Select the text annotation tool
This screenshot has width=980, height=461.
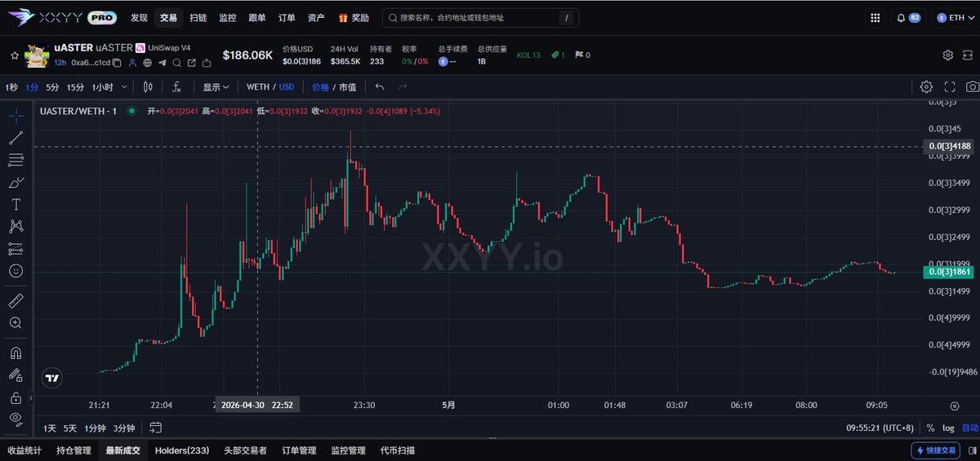click(x=16, y=204)
